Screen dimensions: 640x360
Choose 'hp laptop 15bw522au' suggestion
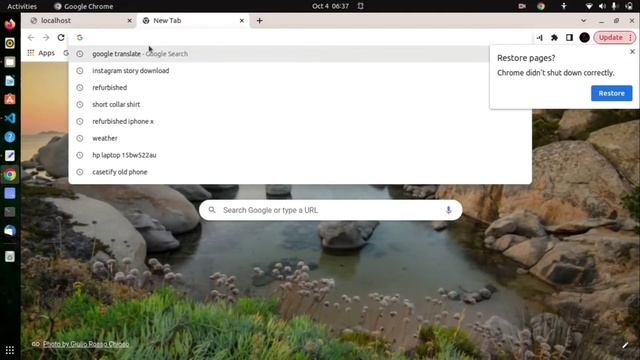coord(300,155)
